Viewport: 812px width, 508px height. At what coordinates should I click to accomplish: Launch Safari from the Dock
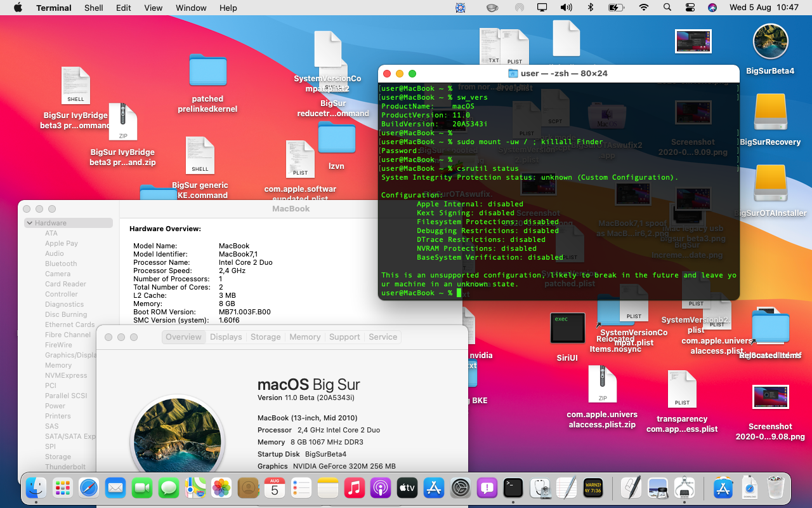click(89, 488)
